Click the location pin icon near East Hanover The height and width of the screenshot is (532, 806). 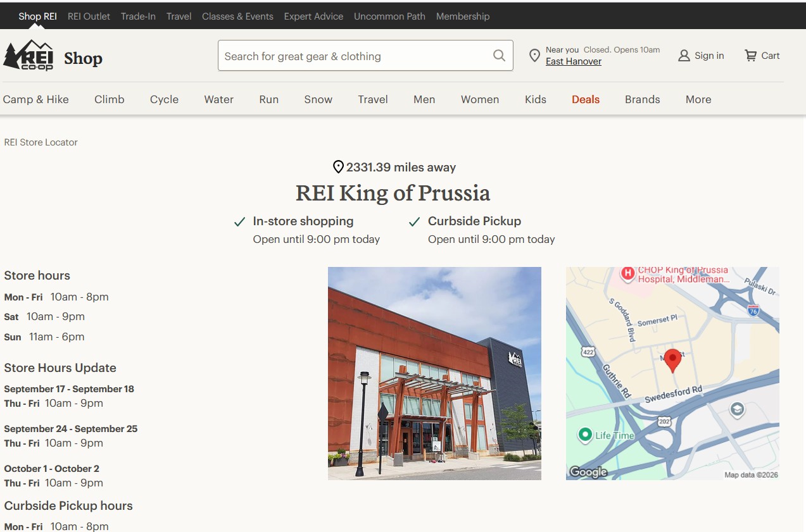(x=534, y=56)
